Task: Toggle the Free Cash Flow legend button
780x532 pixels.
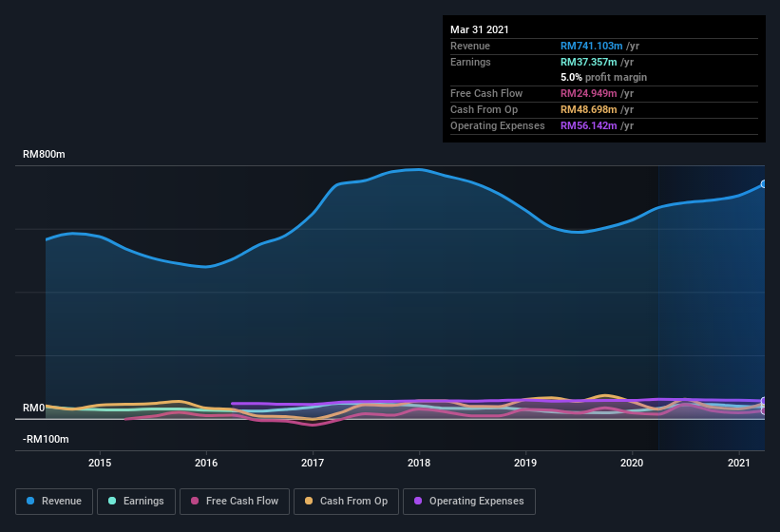Action: 235,502
